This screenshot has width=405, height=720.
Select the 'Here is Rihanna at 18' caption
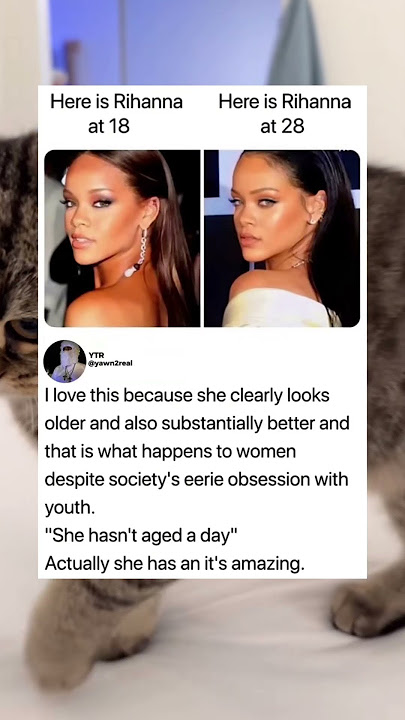116,113
